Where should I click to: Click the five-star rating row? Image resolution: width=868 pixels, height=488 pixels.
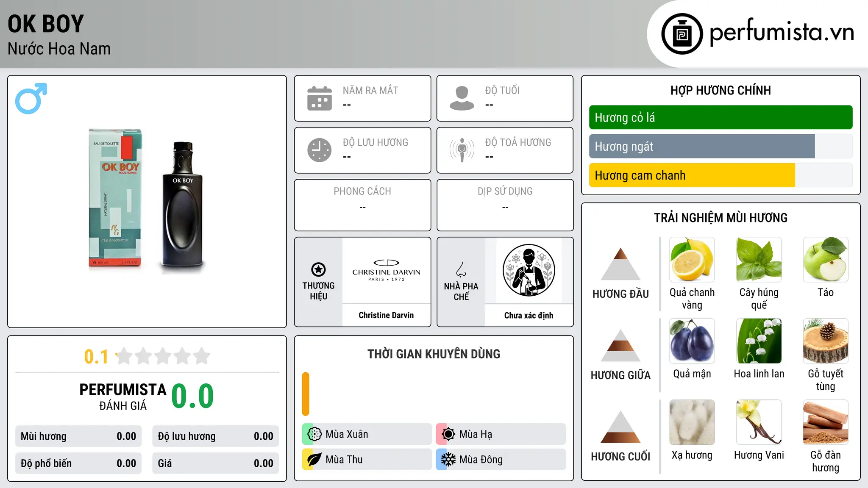click(x=163, y=356)
